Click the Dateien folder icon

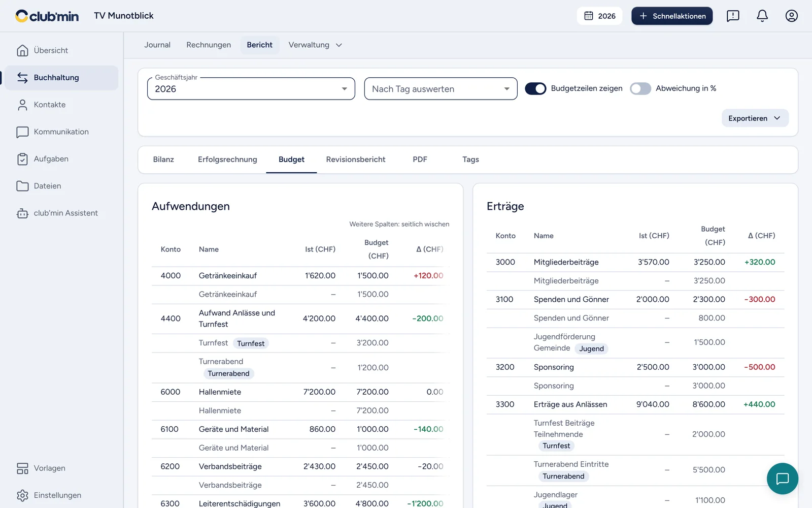[22, 186]
